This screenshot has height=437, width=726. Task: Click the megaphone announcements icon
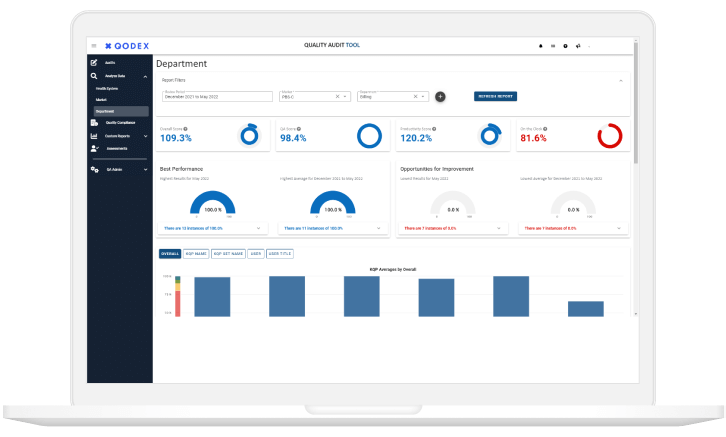[578, 46]
